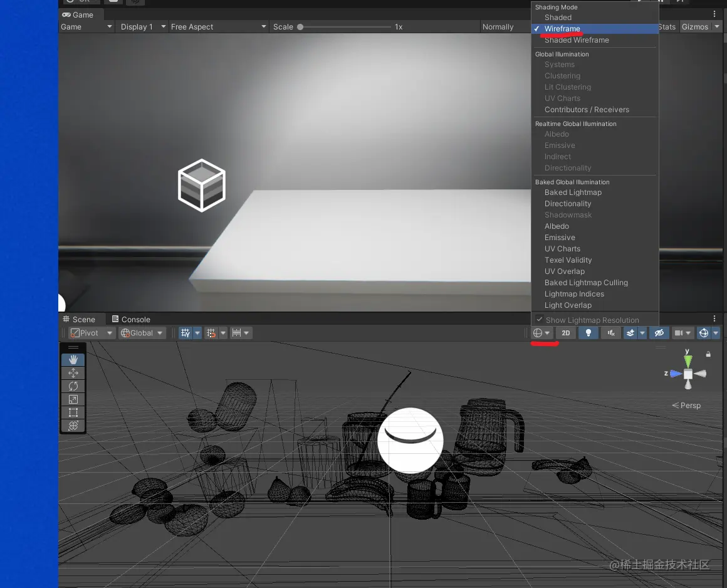Select the Transform tool
Viewport: 727px width, 588px height.
pos(73,425)
